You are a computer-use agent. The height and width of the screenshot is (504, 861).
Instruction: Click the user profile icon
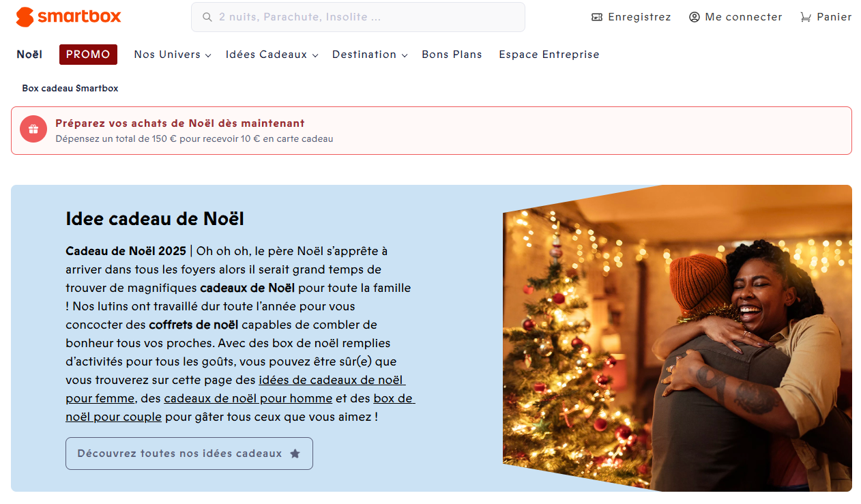695,17
